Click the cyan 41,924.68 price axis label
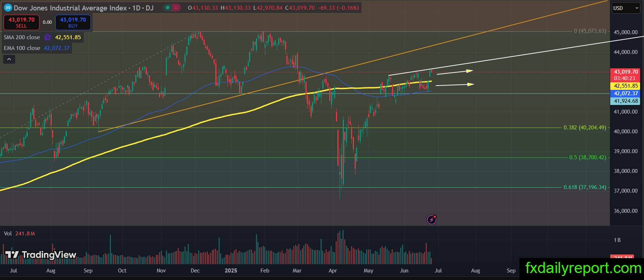The width and height of the screenshot is (644, 280). coord(625,101)
